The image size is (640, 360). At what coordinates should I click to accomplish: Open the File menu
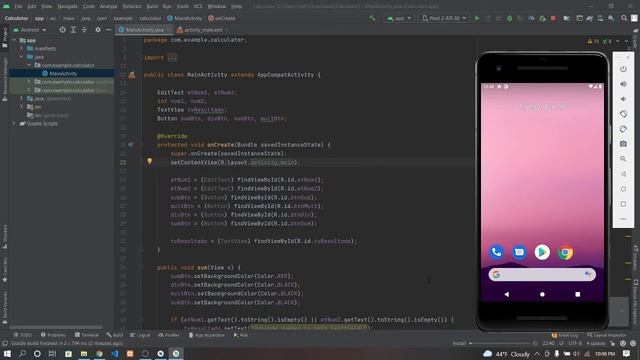click(18, 6)
